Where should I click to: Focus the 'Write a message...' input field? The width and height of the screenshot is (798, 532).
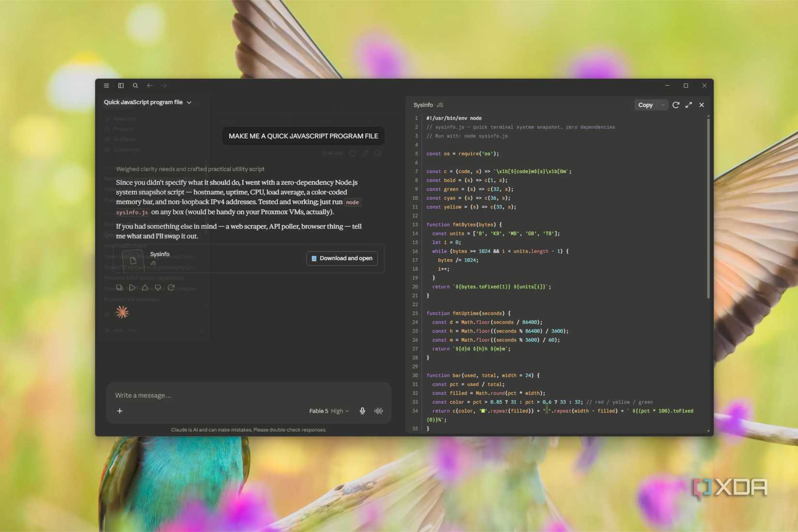248,395
